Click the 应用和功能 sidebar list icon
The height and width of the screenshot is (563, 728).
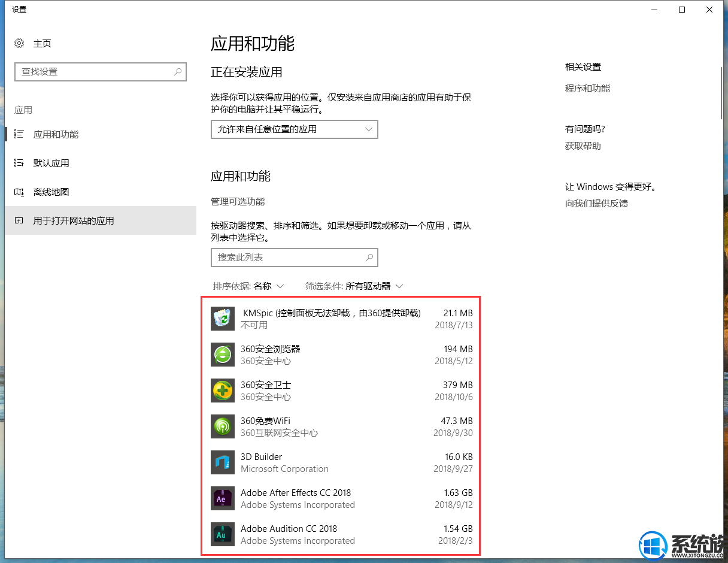tap(19, 134)
